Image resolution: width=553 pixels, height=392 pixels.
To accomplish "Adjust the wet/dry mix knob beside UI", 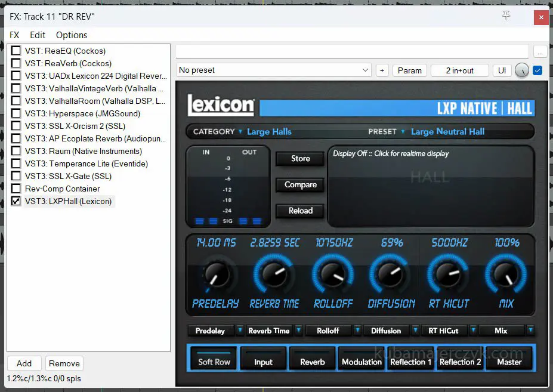I will (x=521, y=70).
